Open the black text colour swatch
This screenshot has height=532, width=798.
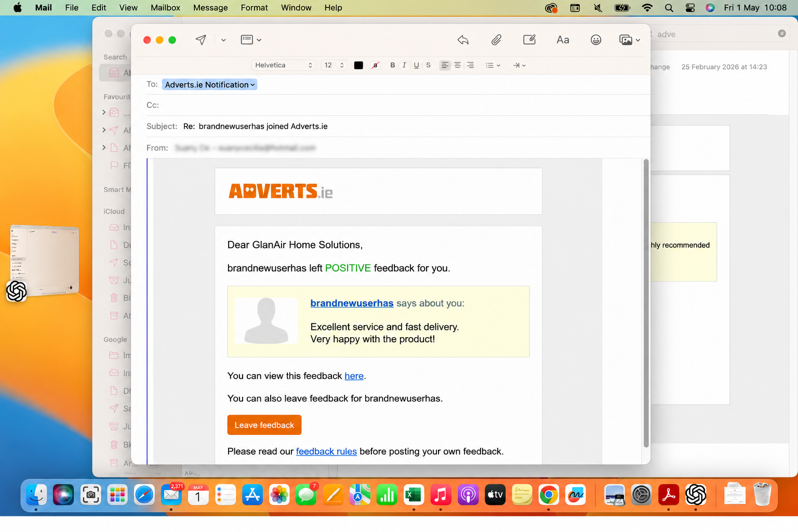pos(358,65)
